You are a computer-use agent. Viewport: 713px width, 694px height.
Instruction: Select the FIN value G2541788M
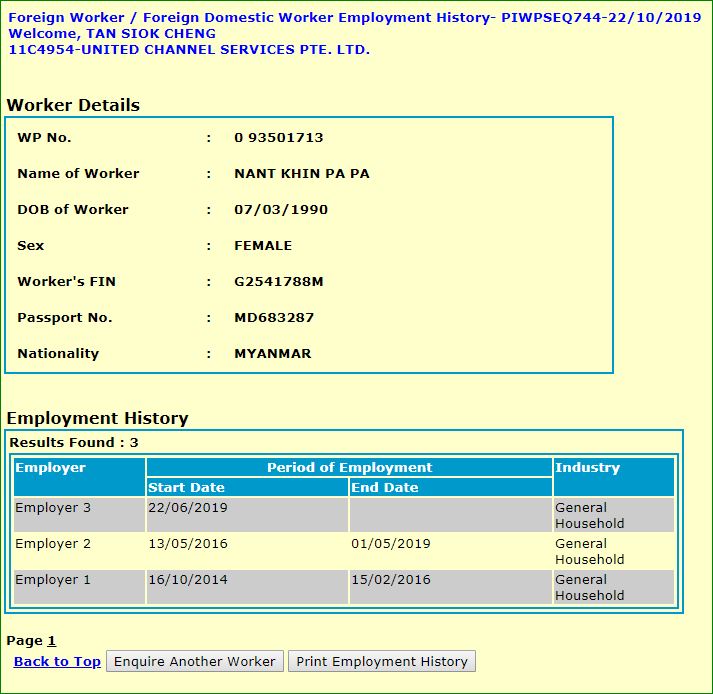278,282
